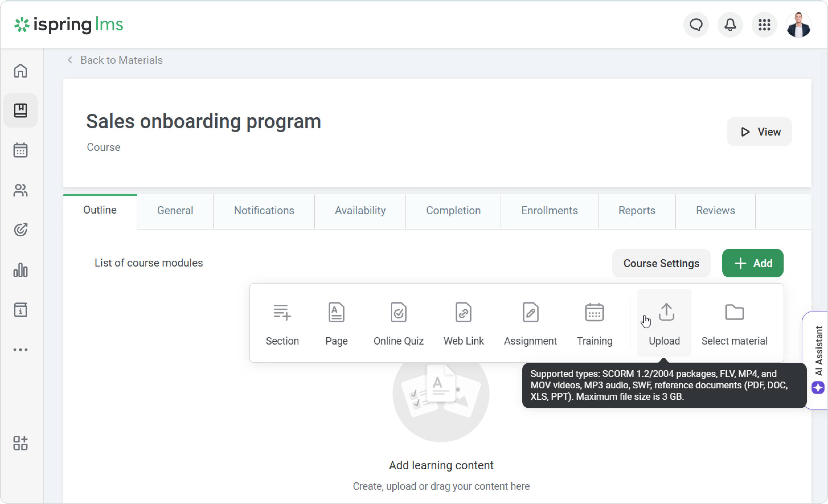The image size is (828, 504).
Task: Open the calendar icon in left sidebar
Action: (x=21, y=150)
